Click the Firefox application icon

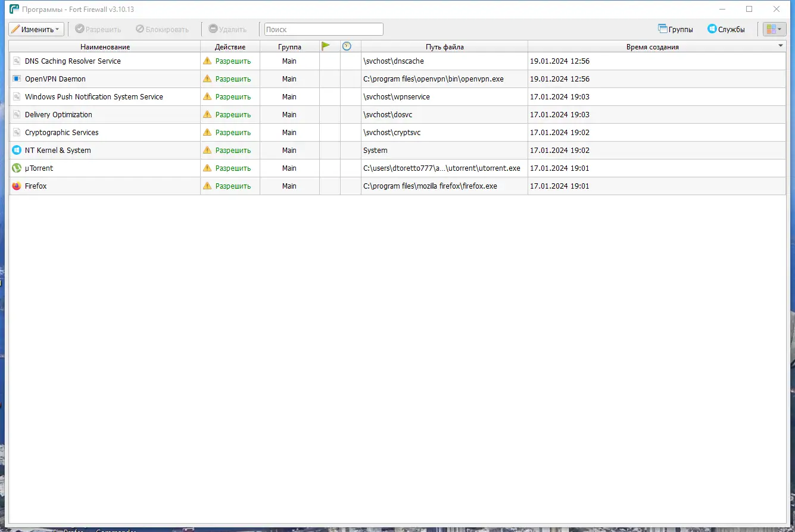pos(17,186)
